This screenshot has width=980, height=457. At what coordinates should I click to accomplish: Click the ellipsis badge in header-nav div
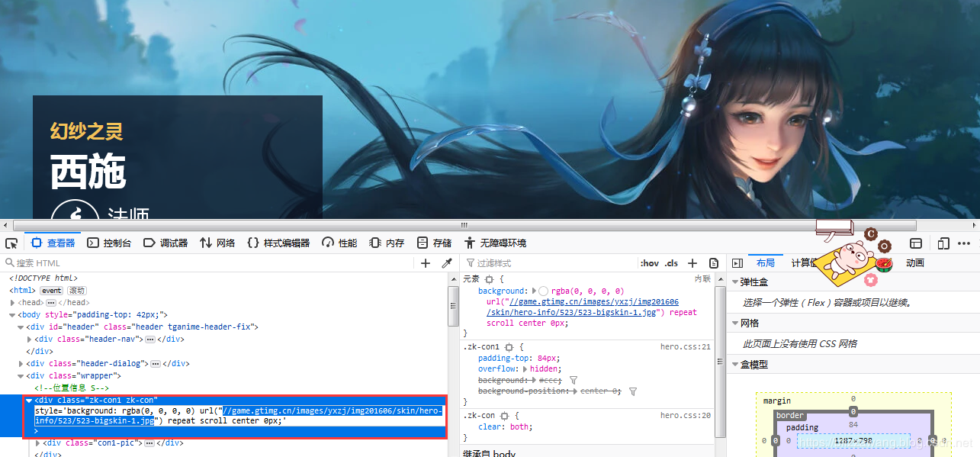pyautogui.click(x=150, y=340)
